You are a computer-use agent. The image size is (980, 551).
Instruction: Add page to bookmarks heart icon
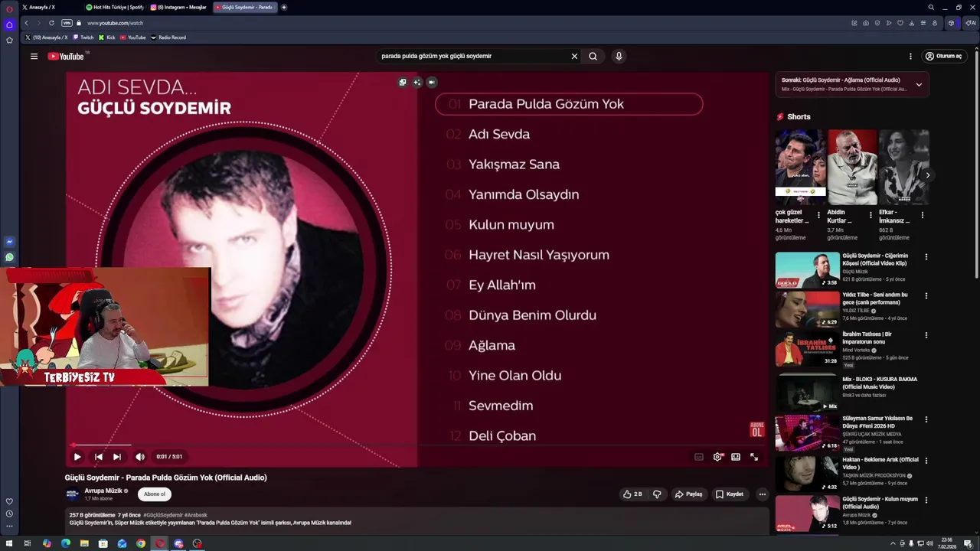pos(900,23)
